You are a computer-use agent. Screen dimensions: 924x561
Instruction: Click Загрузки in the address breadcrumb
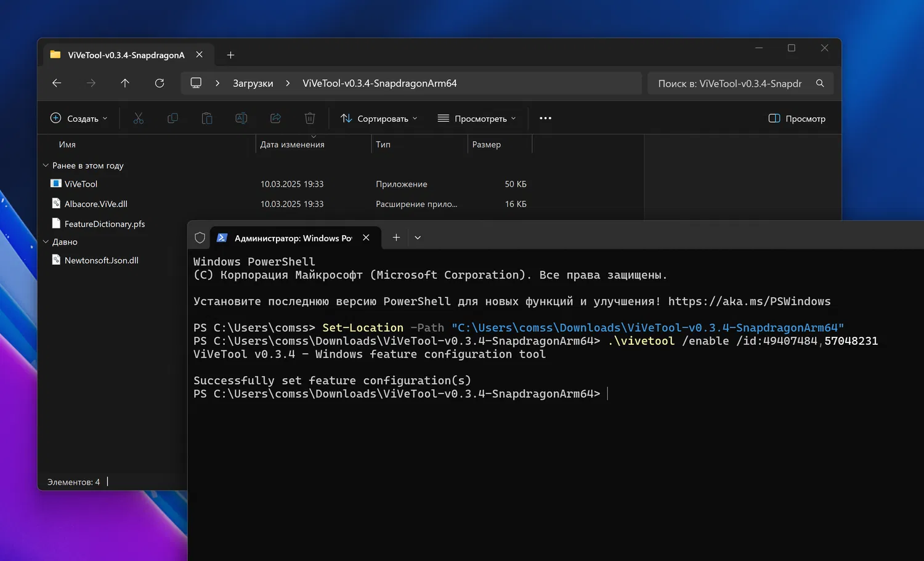(253, 83)
